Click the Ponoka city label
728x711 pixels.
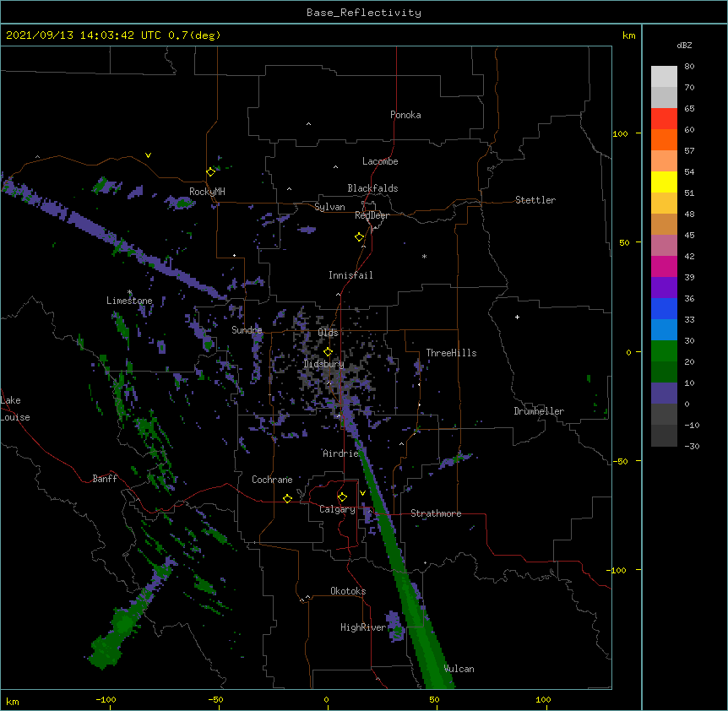click(x=405, y=115)
